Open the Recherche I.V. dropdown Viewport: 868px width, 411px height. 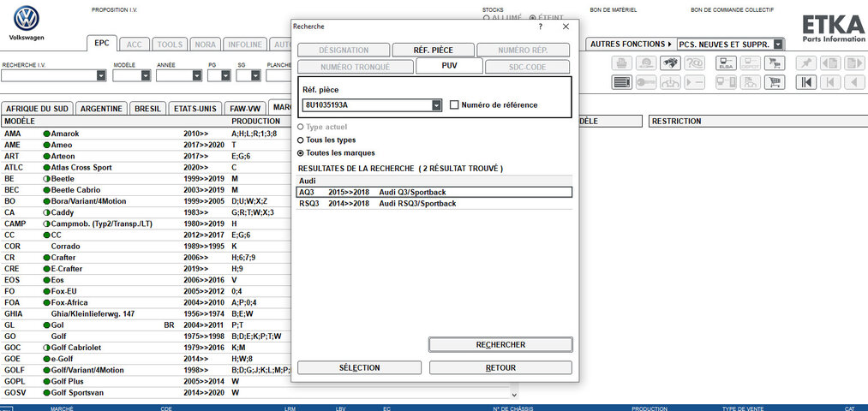click(101, 76)
